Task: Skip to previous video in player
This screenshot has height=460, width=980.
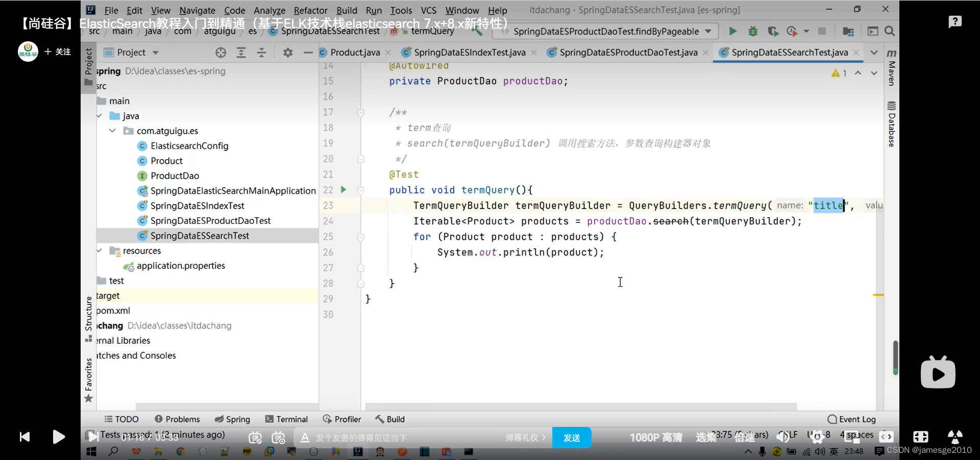Action: click(24, 437)
